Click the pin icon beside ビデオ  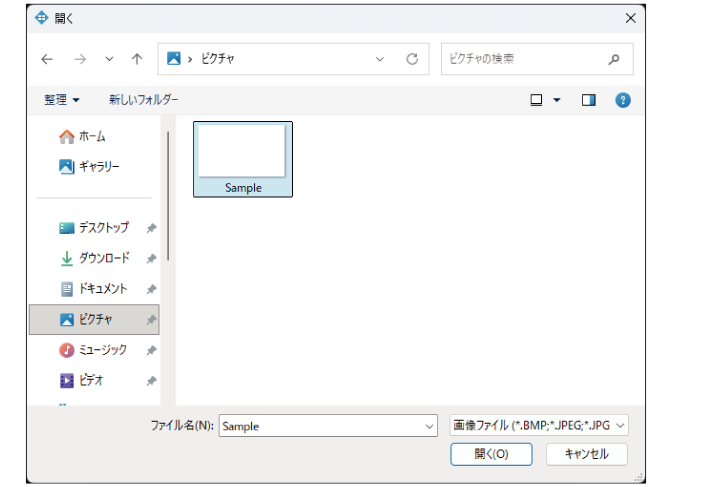coord(151,381)
